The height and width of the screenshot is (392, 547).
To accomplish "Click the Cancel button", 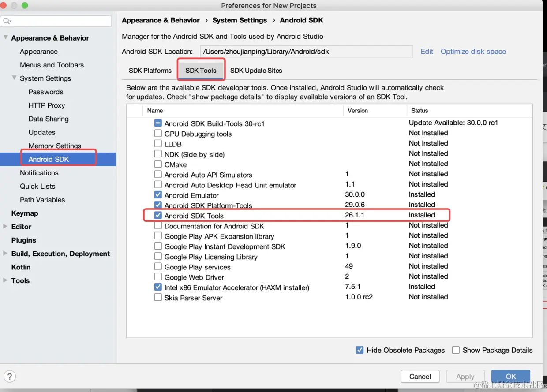I will point(420,377).
